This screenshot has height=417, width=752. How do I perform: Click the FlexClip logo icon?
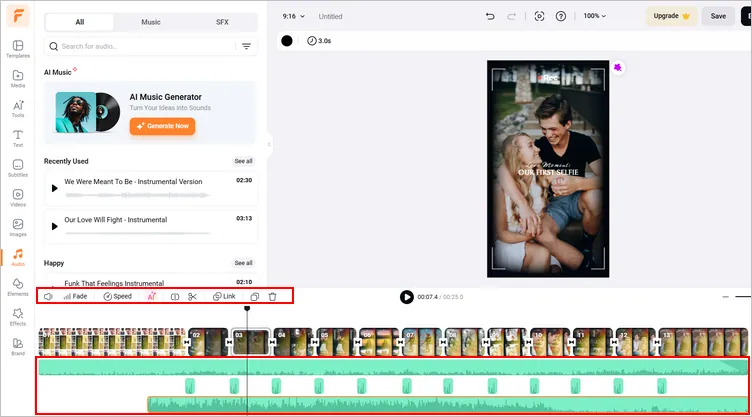pos(18,16)
